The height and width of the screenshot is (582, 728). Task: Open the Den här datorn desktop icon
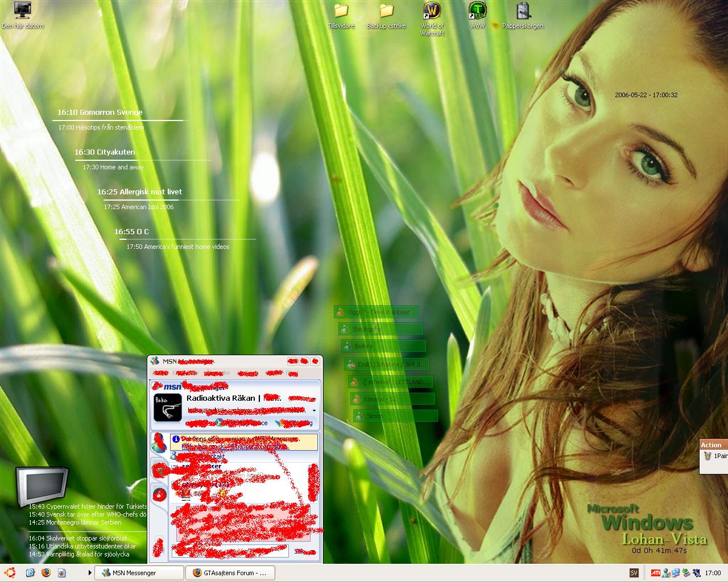pyautogui.click(x=23, y=16)
